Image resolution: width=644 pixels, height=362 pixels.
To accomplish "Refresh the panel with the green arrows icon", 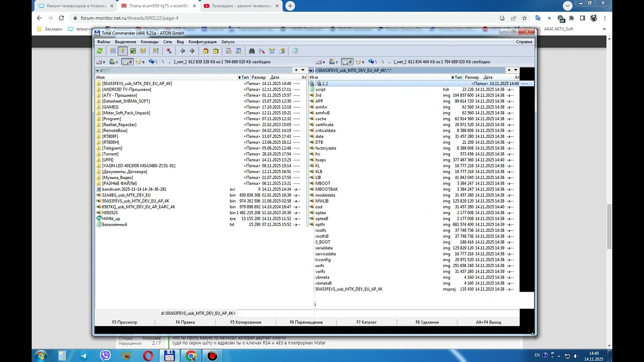I will pos(100,51).
